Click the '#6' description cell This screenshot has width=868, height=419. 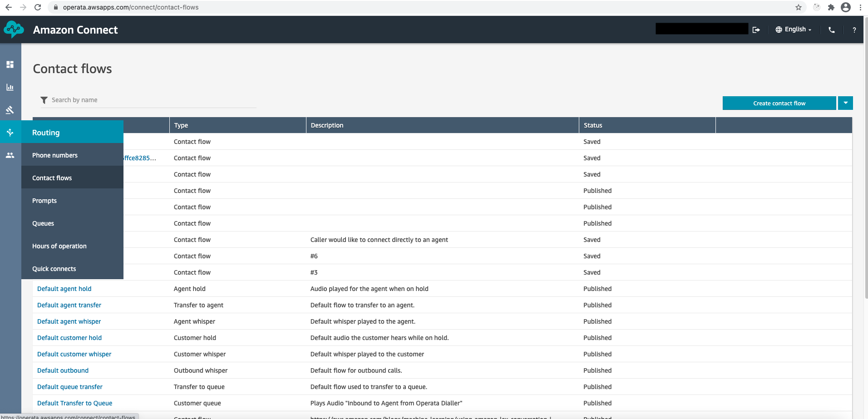(x=314, y=256)
